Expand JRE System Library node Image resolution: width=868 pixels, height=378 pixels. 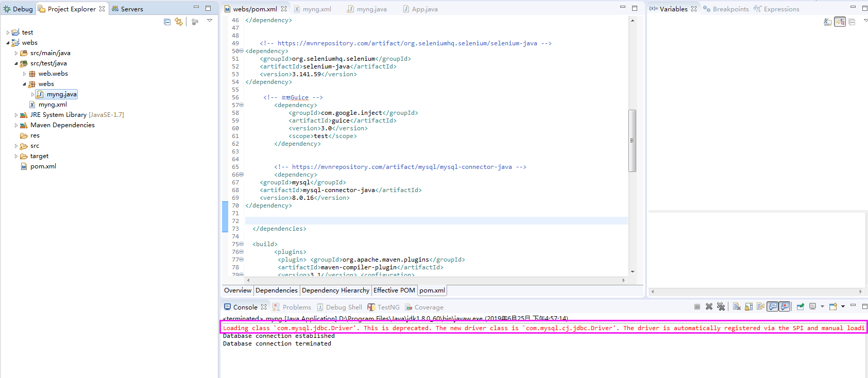[x=16, y=115]
